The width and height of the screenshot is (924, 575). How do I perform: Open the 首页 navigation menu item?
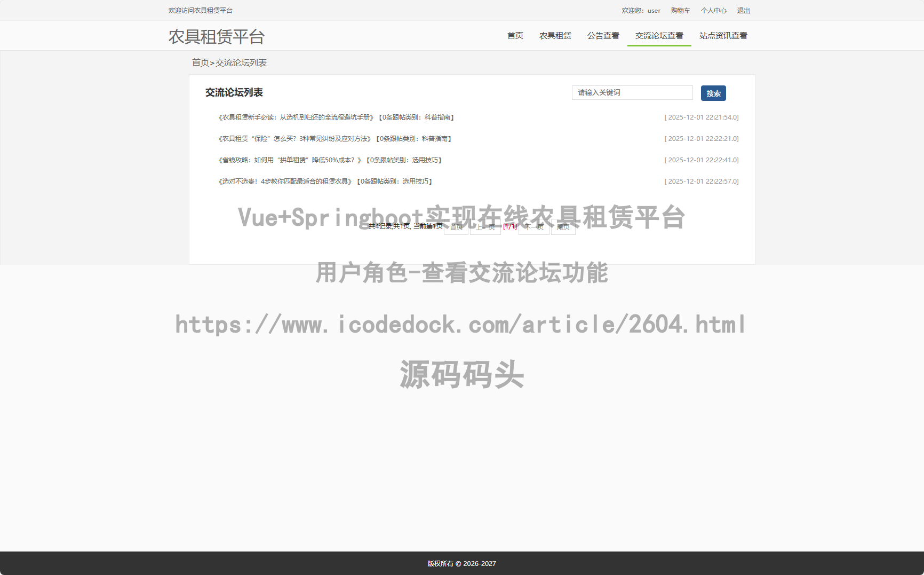(x=515, y=36)
